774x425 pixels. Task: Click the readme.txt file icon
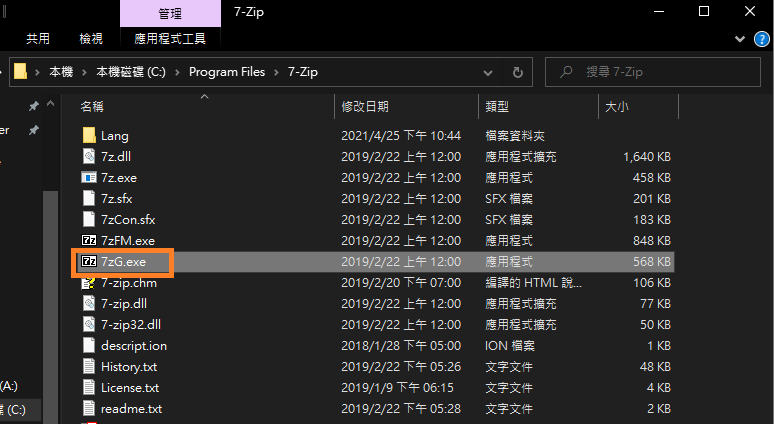[89, 409]
